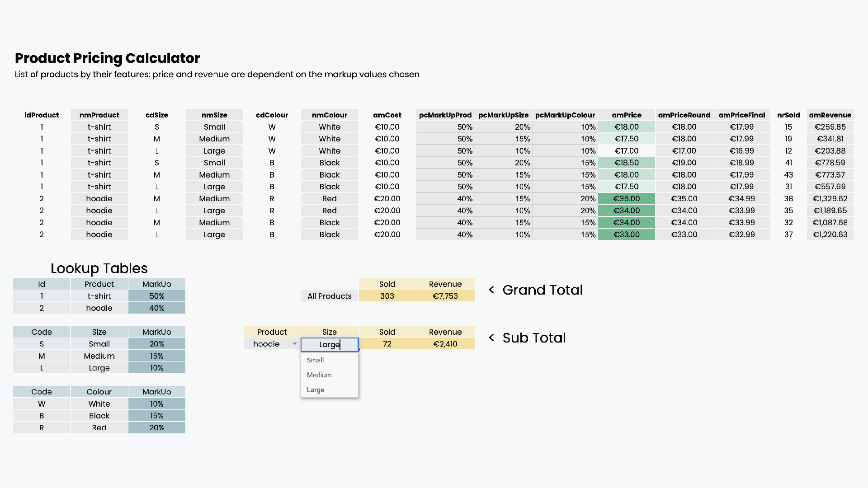Click the amPrice column header
This screenshot has width=868, height=488.
coord(626,115)
